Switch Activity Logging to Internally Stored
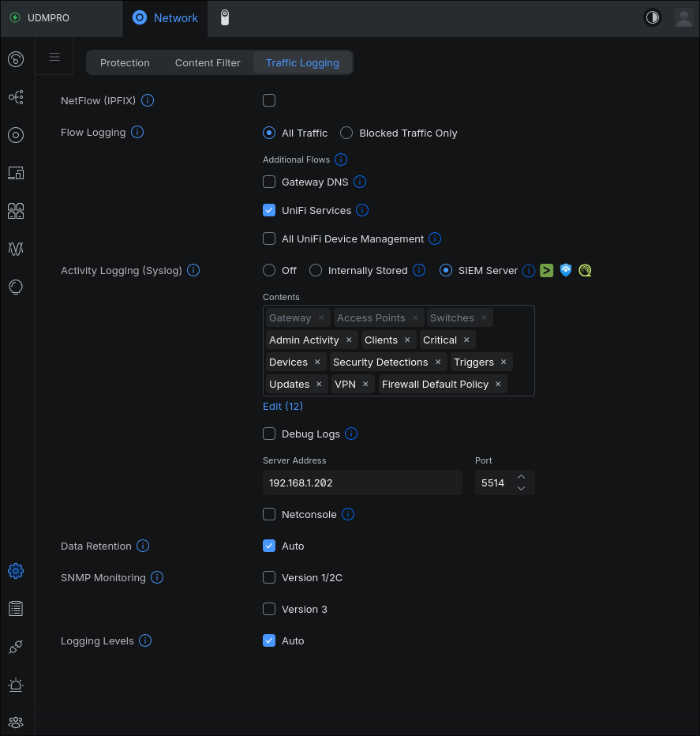Viewport: 700px width, 736px height. click(x=316, y=270)
